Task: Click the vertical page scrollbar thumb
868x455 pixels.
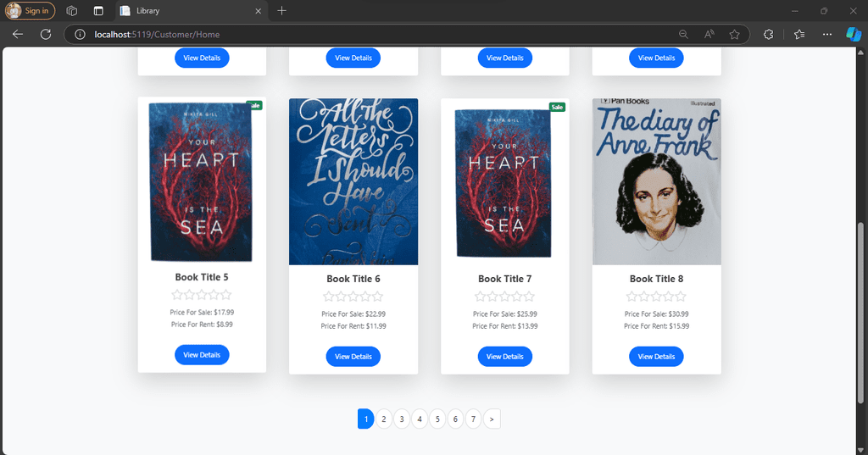Action: click(x=860, y=313)
